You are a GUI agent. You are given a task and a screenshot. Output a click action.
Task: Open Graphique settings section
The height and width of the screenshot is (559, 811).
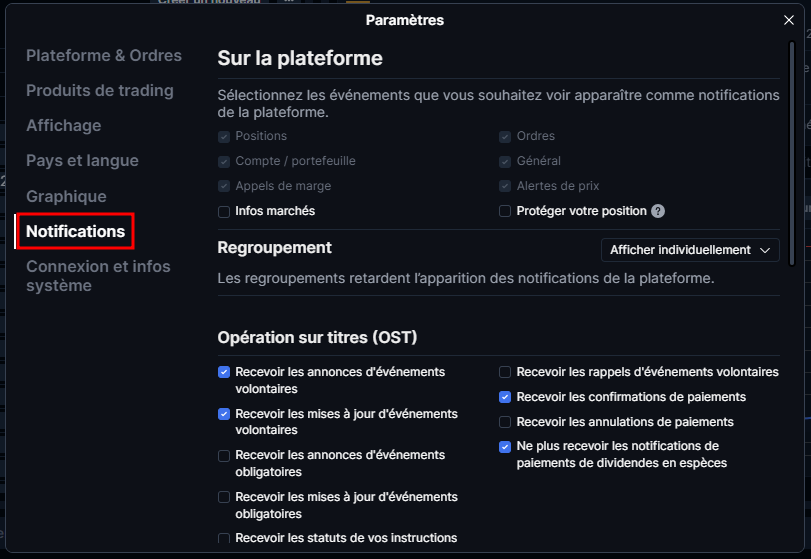tap(66, 197)
